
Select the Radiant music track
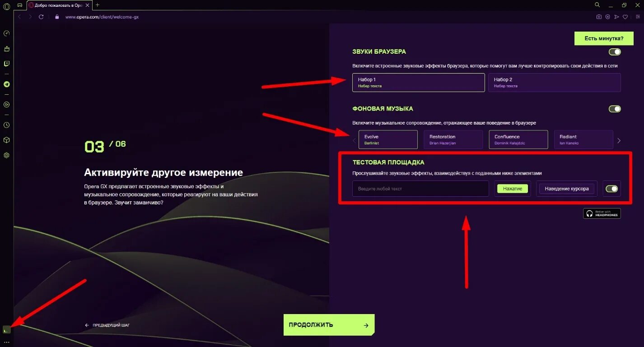(583, 139)
